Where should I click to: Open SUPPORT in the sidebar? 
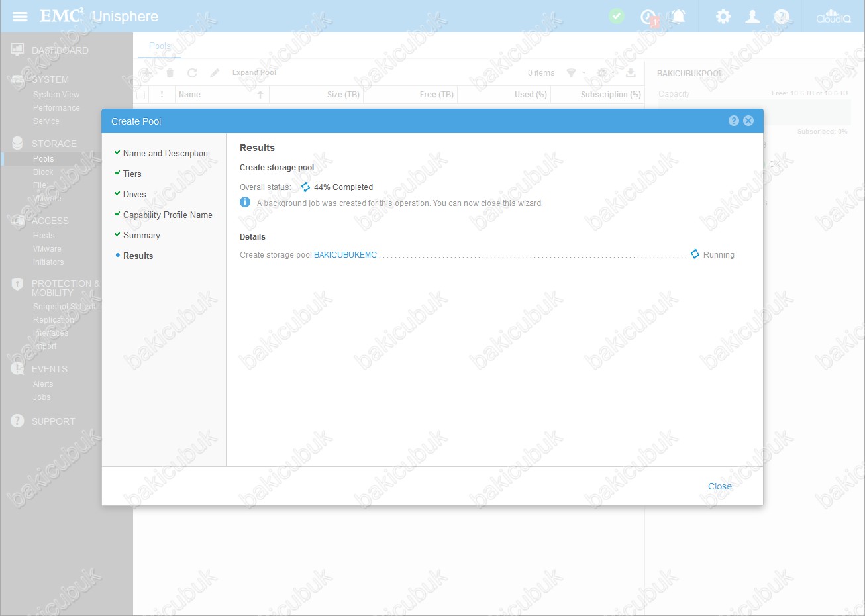(54, 421)
